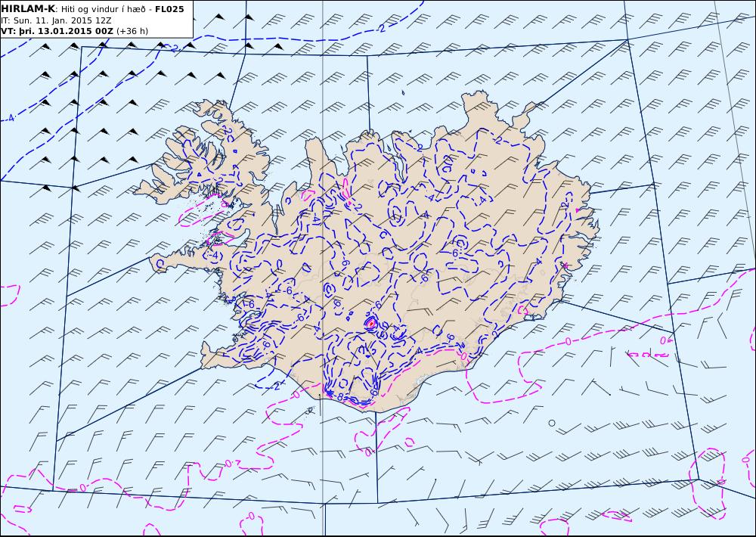756x537 pixels.
Task: Click the small calm-wind circle in the southeast sea
Action: pyautogui.click(x=552, y=423)
